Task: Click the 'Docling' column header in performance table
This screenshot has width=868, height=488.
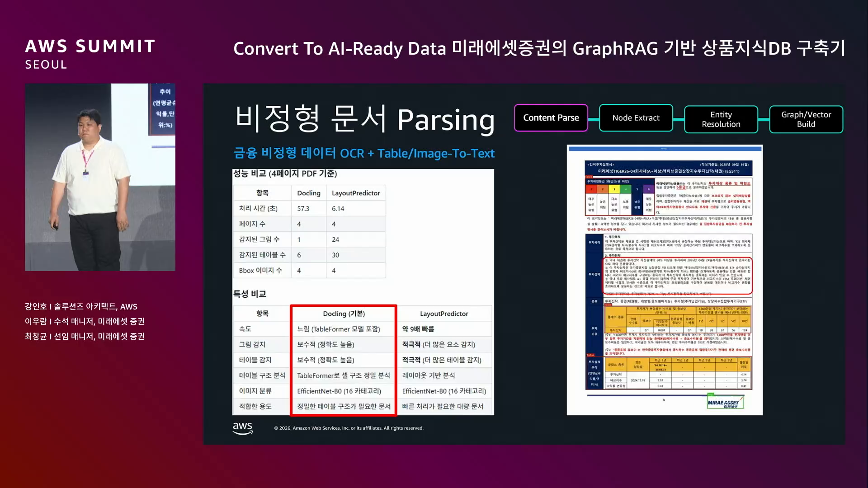Action: (x=309, y=193)
